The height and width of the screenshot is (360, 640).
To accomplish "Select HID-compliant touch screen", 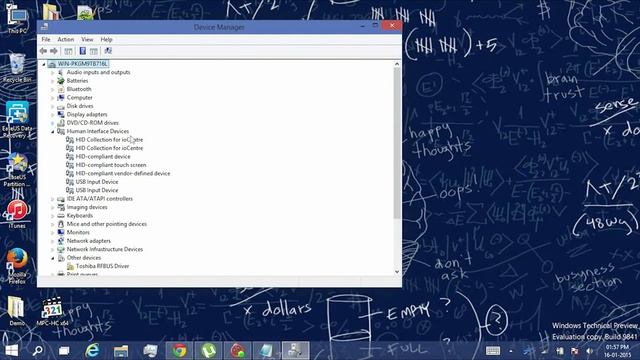I will (x=111, y=165).
